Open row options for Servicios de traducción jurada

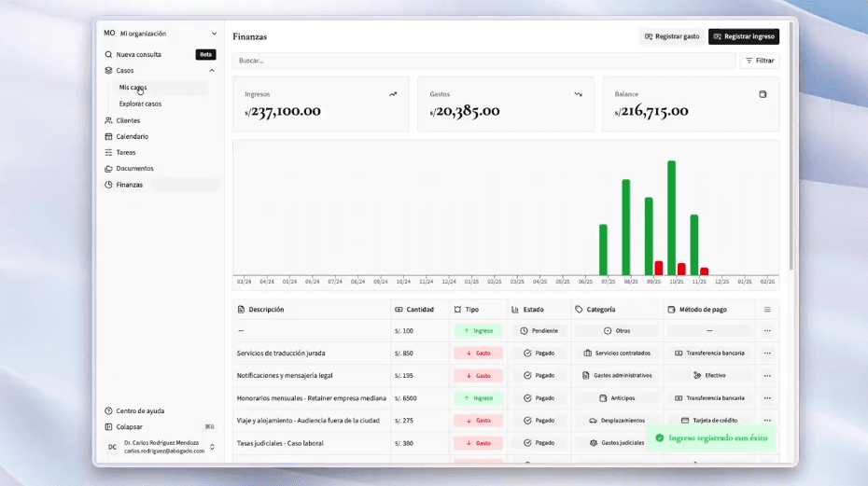[x=767, y=354]
